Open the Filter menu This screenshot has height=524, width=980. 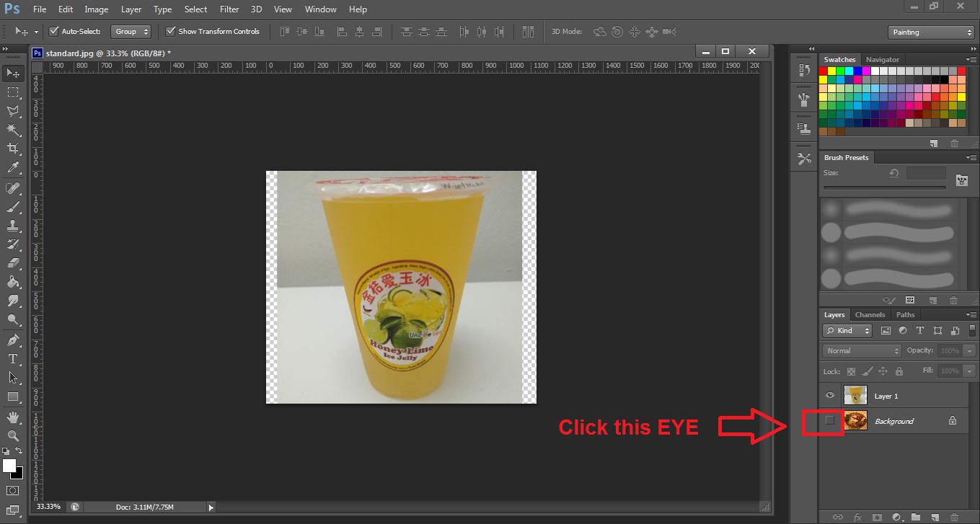coord(229,9)
